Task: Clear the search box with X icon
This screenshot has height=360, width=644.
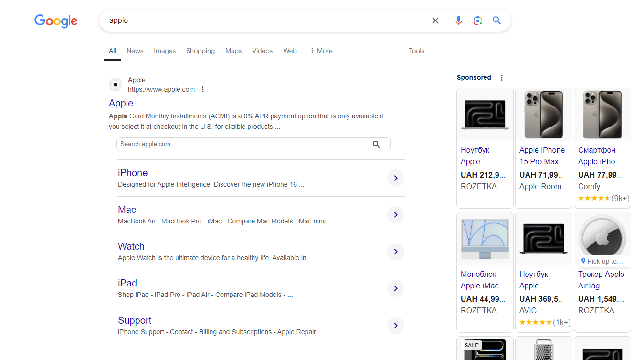Action: pyautogui.click(x=435, y=21)
